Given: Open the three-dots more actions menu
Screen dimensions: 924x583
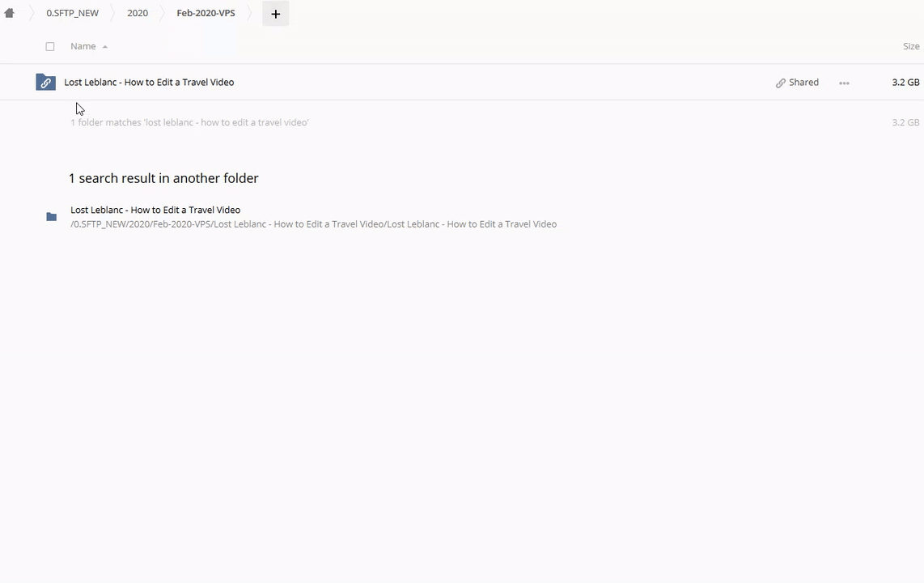Looking at the screenshot, I should pos(844,83).
